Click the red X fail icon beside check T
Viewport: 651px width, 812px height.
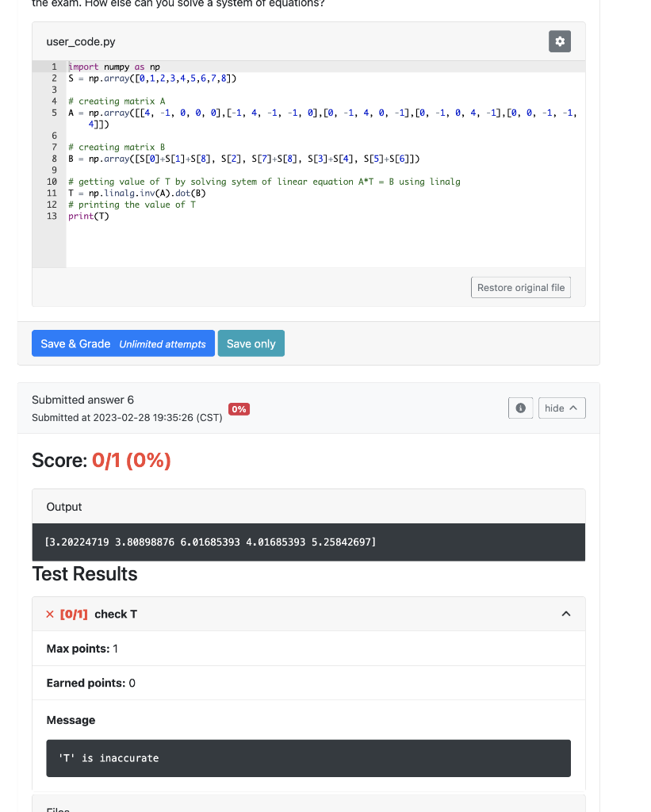pos(50,615)
